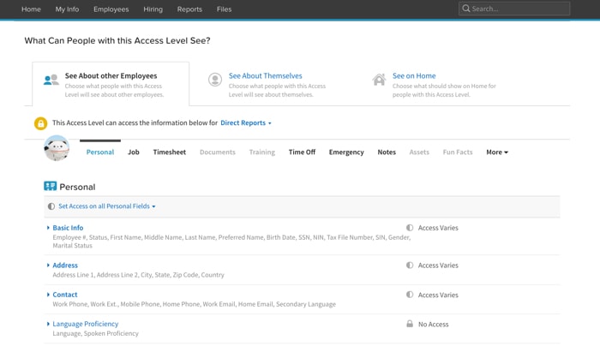Switch to the Fun Facts tab
Screen dimensions: 600x364
click(x=458, y=152)
